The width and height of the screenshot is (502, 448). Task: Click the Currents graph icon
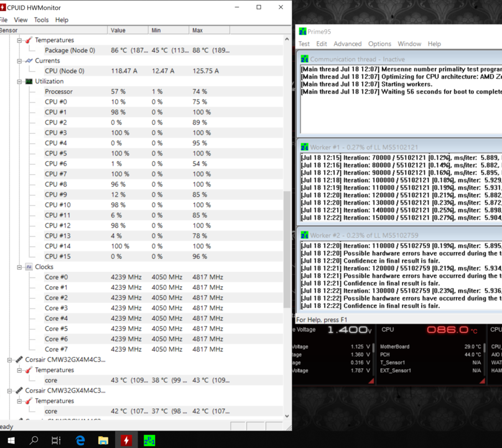tap(29, 60)
